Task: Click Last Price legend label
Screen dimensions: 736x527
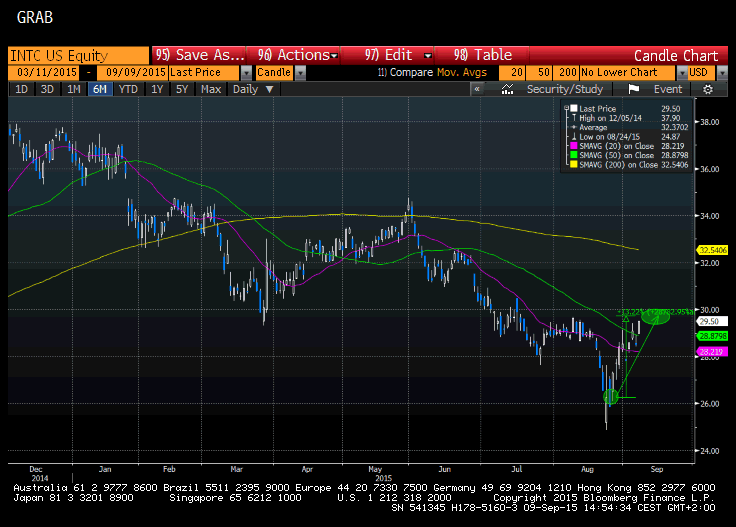Action: click(x=598, y=108)
